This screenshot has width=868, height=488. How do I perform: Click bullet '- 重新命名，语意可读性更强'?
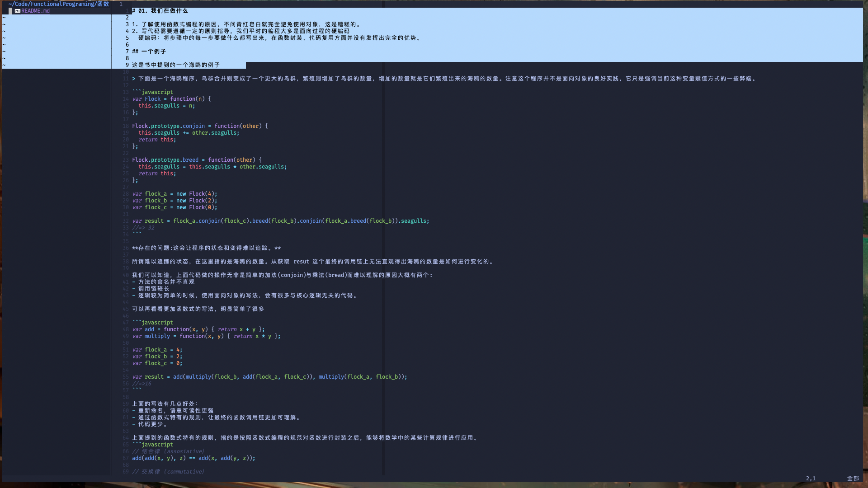[173, 411]
